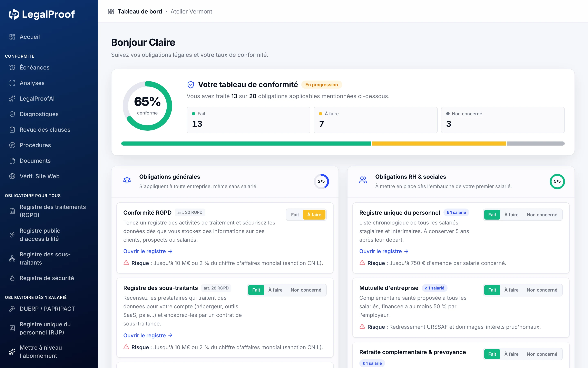Viewport: 588px width, 368px height.
Task: Click the LegalProof logo icon
Action: coord(14,14)
